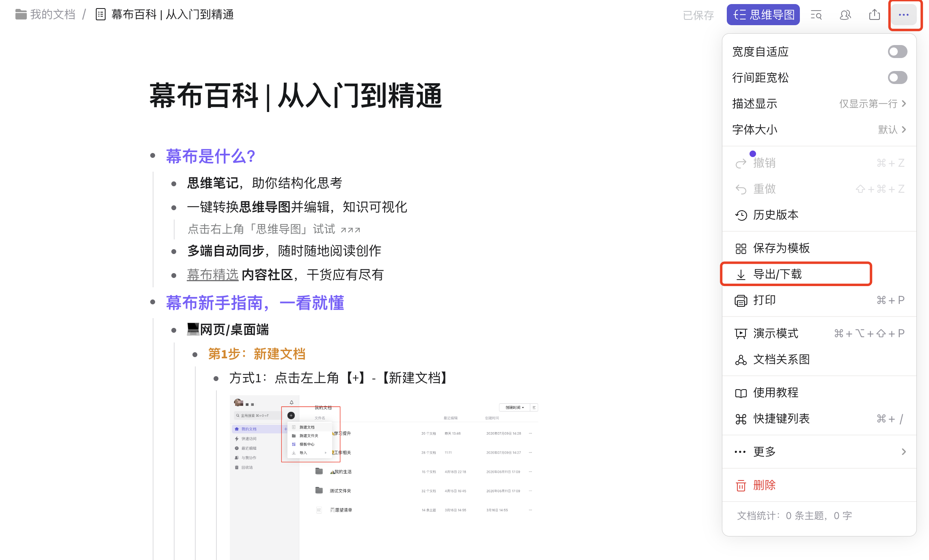The height and width of the screenshot is (560, 929).
Task: Click the chevron arrow on 更多 row
Action: [903, 452]
